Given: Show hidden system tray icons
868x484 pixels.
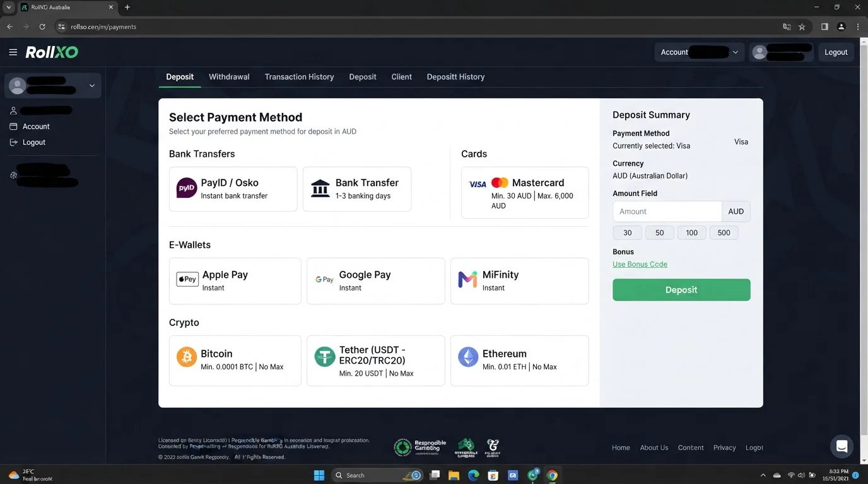Looking at the screenshot, I should 763,475.
